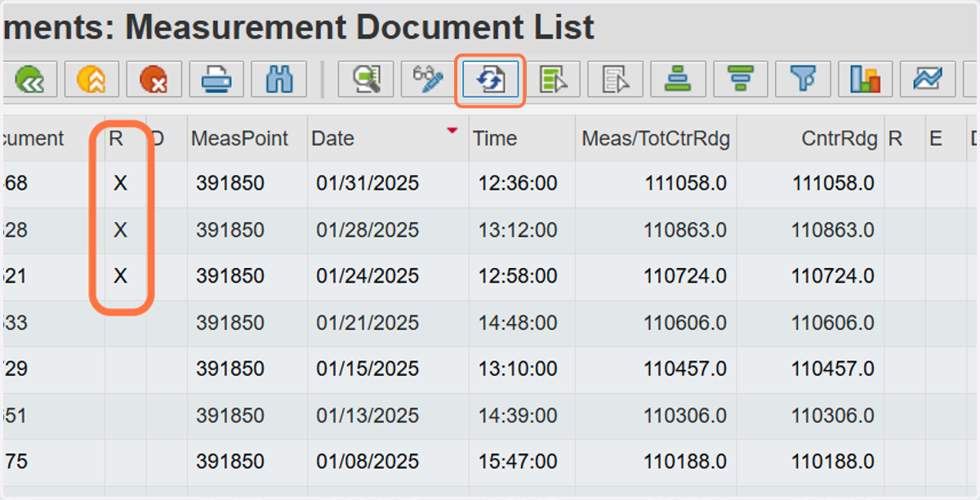The image size is (980, 500).
Task: Click the R column X in 01/31/2025 row
Action: coord(120,184)
